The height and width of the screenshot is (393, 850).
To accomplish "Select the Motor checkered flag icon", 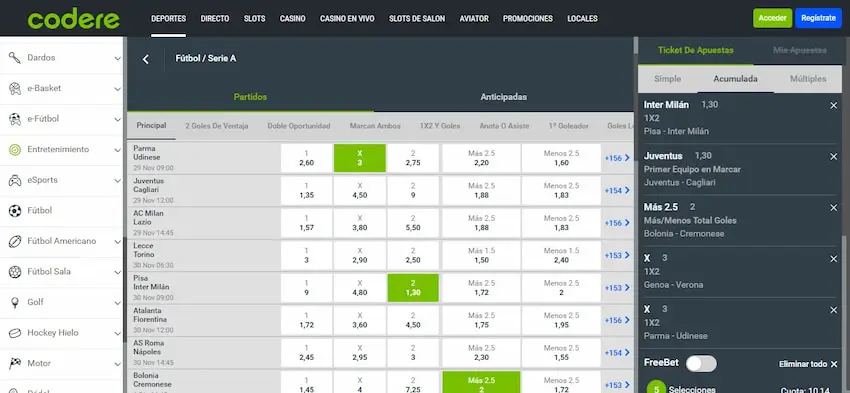I will (x=15, y=363).
